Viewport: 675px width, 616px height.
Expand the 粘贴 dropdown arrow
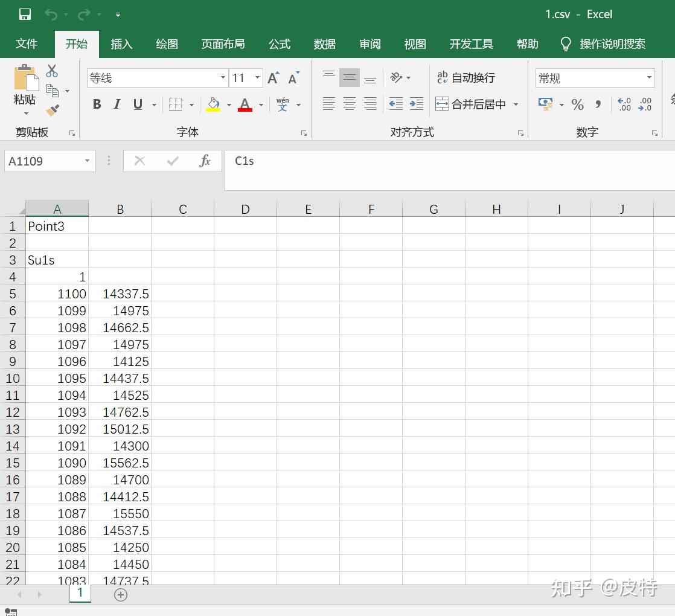tap(26, 113)
